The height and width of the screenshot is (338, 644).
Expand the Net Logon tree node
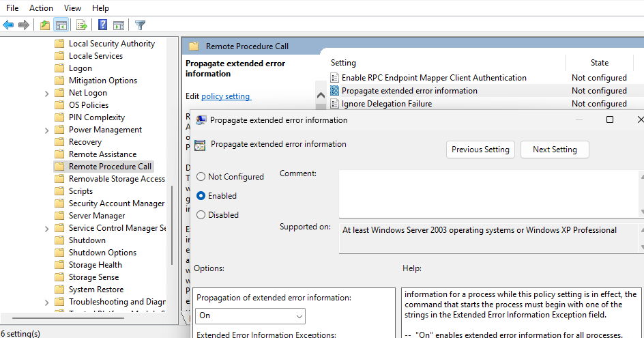coord(47,94)
